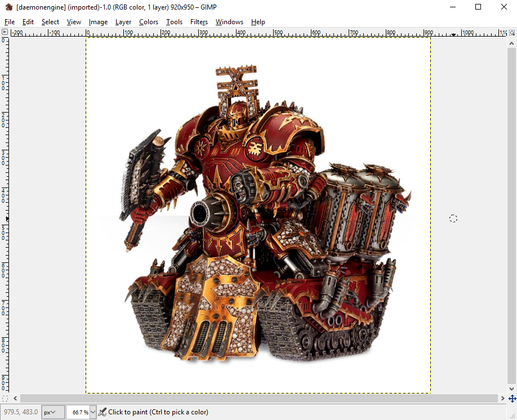Expand the zoom level dropdown arrow
Screen dimensions: 517x420
(93, 412)
